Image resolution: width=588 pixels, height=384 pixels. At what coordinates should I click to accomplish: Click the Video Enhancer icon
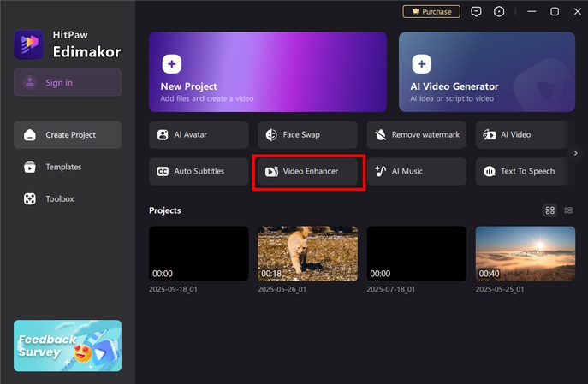pyautogui.click(x=271, y=172)
